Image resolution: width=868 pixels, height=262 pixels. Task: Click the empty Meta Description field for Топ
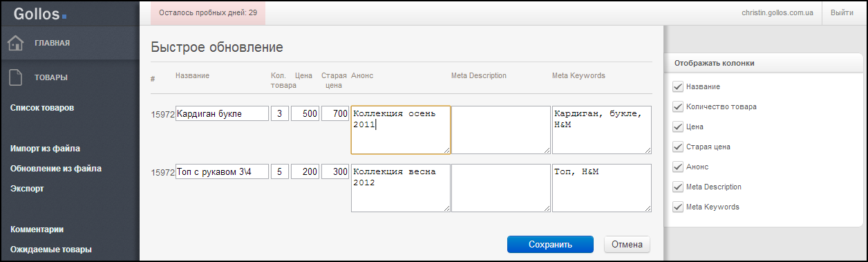[501, 187]
